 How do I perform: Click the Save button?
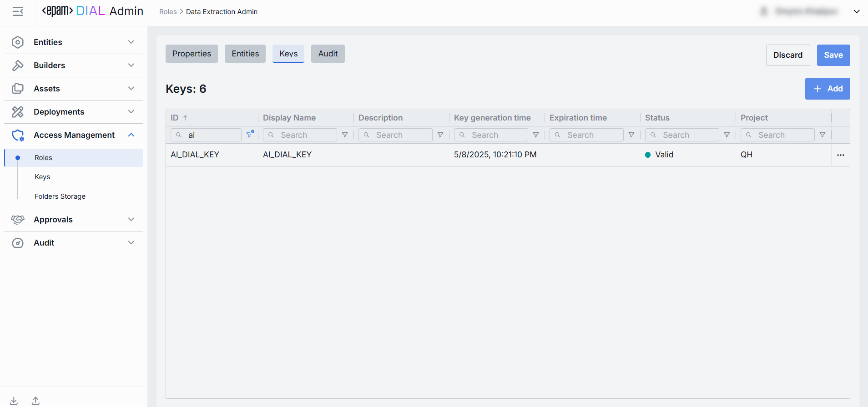tap(833, 55)
